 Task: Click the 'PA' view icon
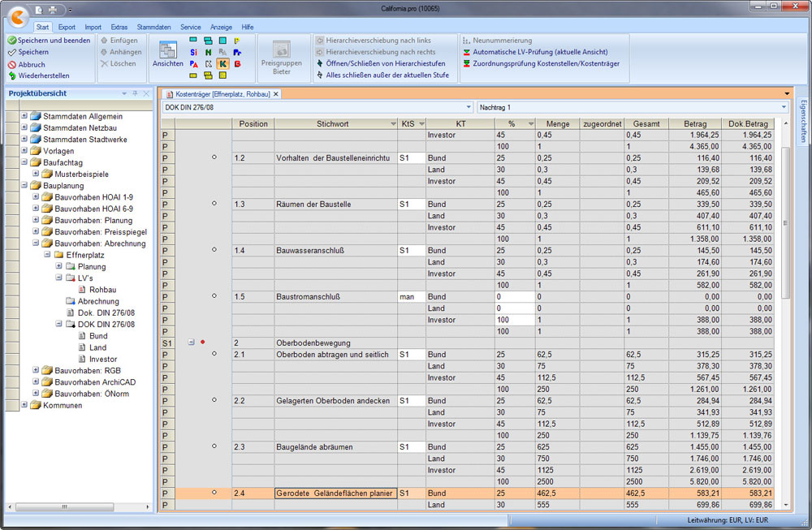click(193, 63)
